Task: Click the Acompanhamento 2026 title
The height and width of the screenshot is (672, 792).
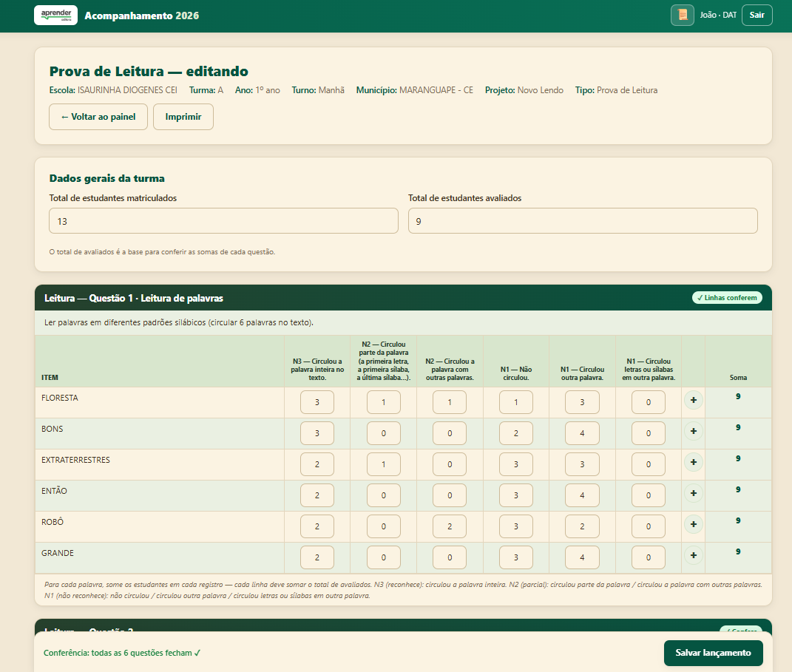Action: [142, 16]
